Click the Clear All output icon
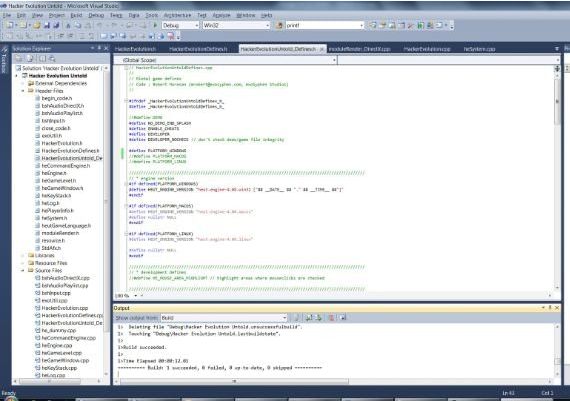The height and width of the screenshot is (401, 570). tap(332, 318)
